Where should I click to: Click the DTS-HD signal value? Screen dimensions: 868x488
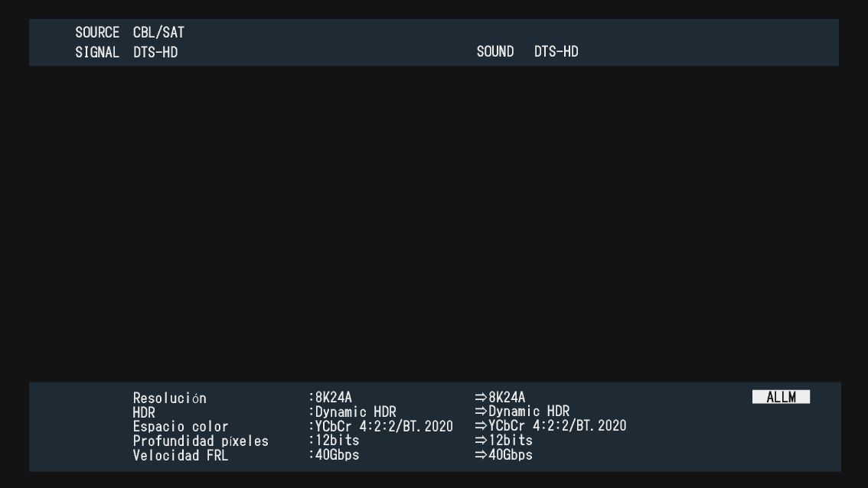click(x=155, y=52)
